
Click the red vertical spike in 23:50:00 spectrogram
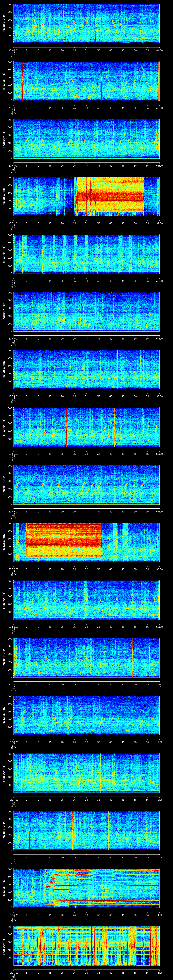pyautogui.click(x=51, y=139)
